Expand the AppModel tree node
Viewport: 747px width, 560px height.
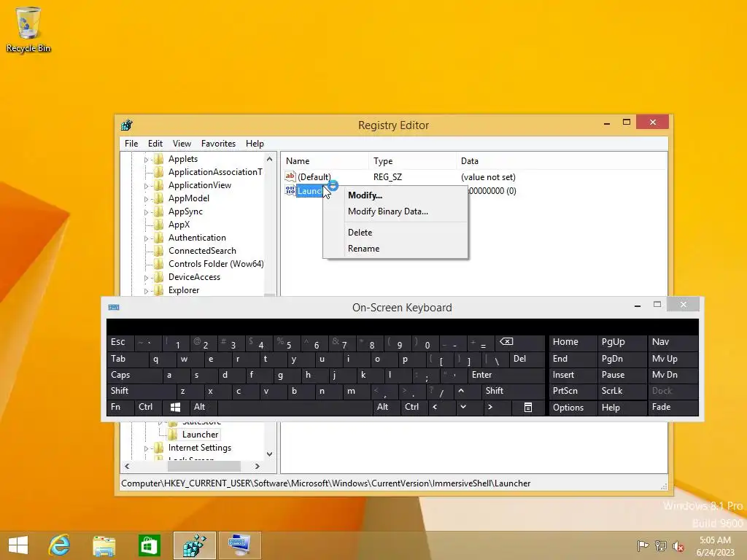click(x=146, y=199)
